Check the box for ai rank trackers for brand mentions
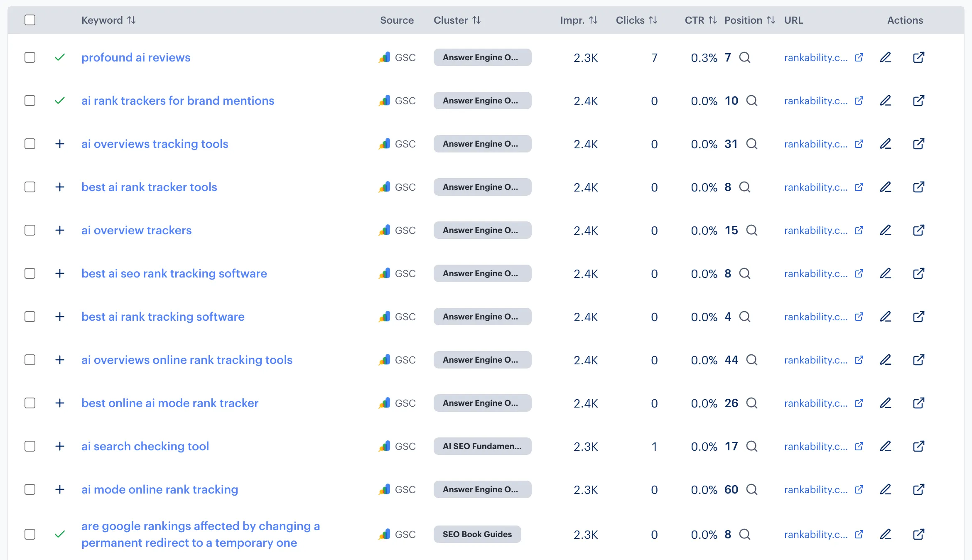 pos(30,101)
